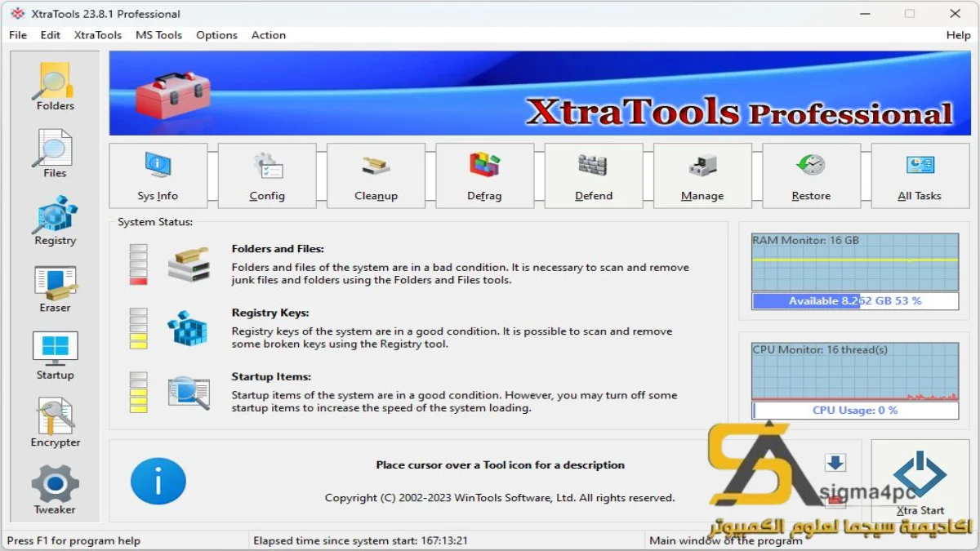The height and width of the screenshot is (551, 980).
Task: Click the Startup Items magnifier icon
Action: tap(189, 392)
